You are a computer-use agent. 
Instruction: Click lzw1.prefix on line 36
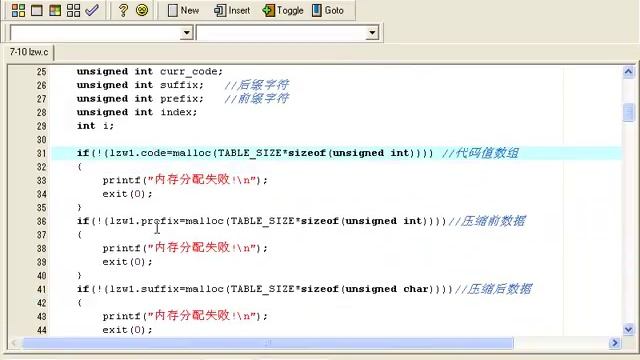click(x=144, y=221)
